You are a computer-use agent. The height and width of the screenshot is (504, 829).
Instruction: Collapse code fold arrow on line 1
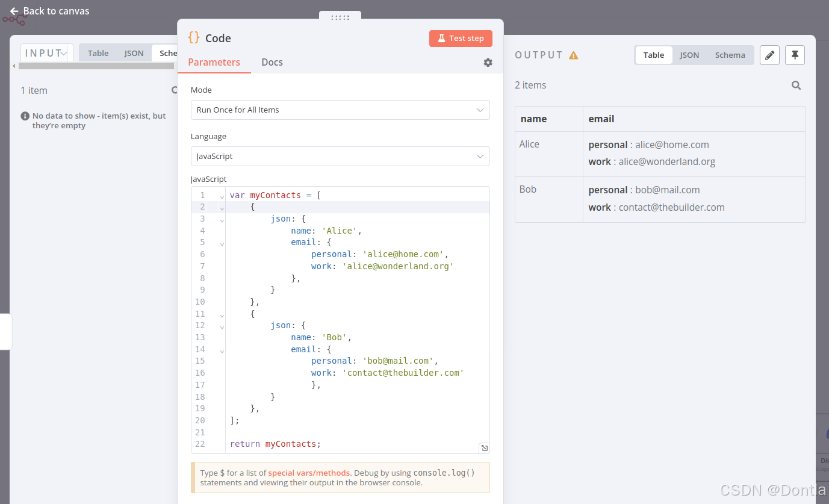point(222,196)
